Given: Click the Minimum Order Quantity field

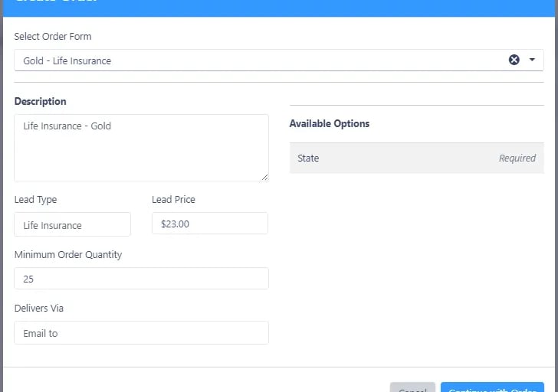Looking at the screenshot, I should [x=141, y=279].
